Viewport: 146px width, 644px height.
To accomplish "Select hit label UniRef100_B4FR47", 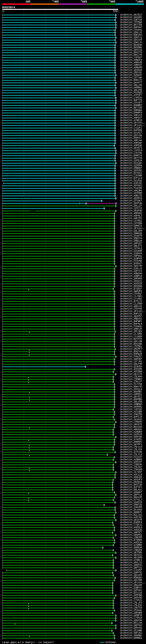I will [x=131, y=27].
